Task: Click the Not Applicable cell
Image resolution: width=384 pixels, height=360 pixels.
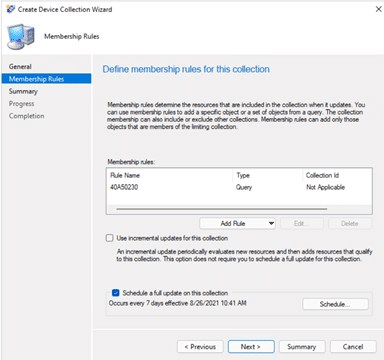Action: (326, 187)
